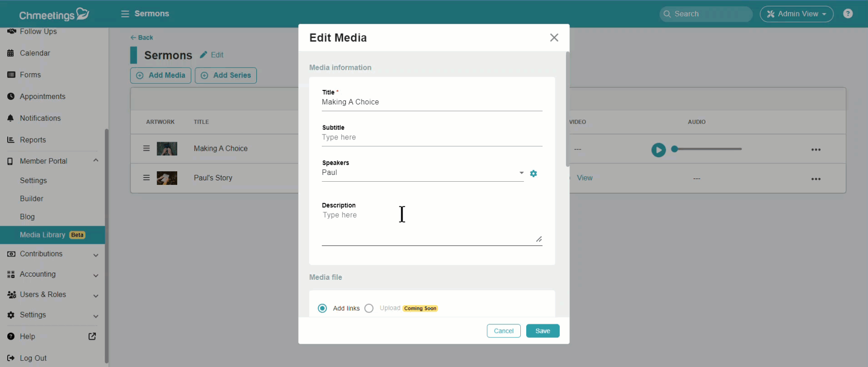The image size is (868, 367).
Task: Click the Edit Media dialog scrollbar
Action: 567,109
